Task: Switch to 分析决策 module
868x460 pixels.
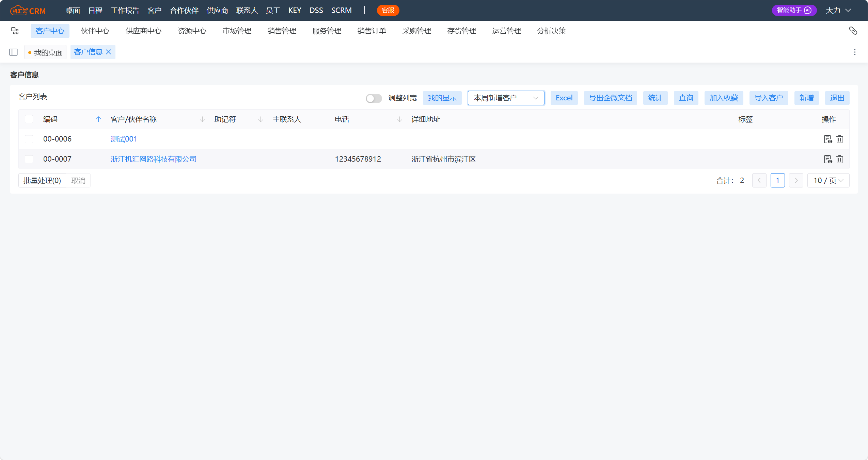Action: point(552,31)
